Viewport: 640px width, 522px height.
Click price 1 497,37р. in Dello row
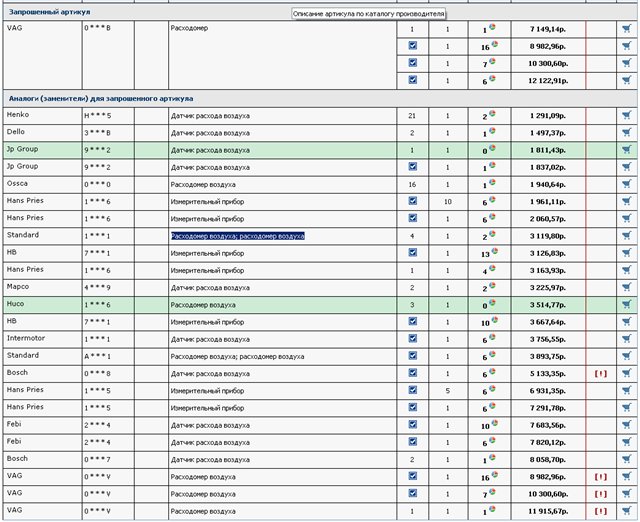tap(547, 133)
